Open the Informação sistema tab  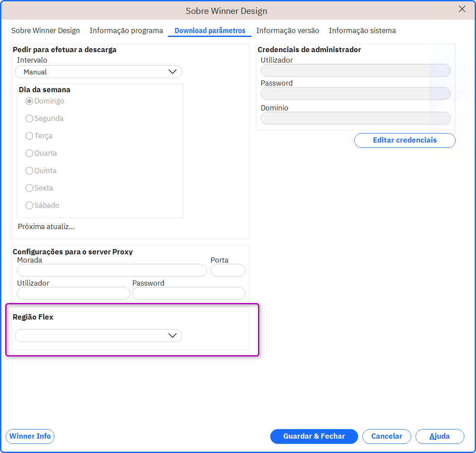pos(362,30)
